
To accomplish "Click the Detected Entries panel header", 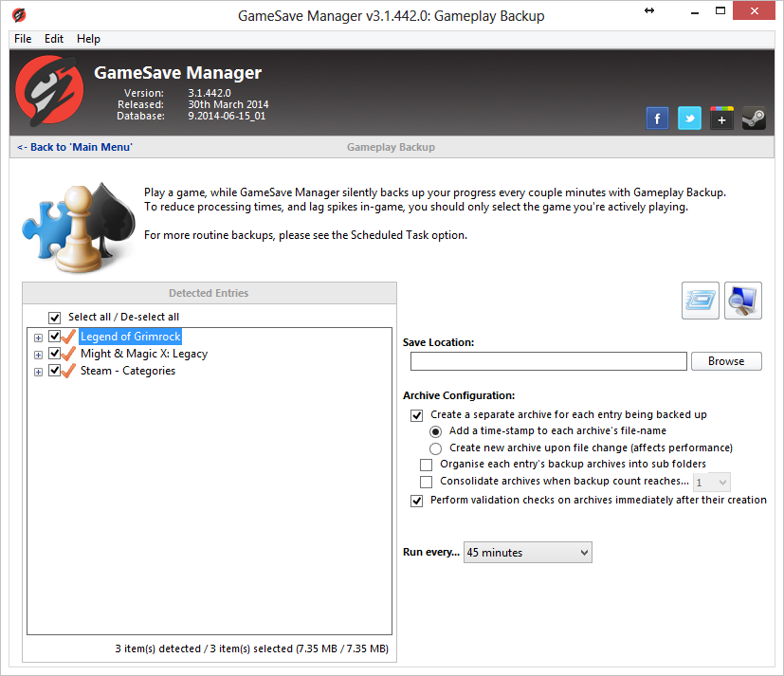I will tap(209, 293).
